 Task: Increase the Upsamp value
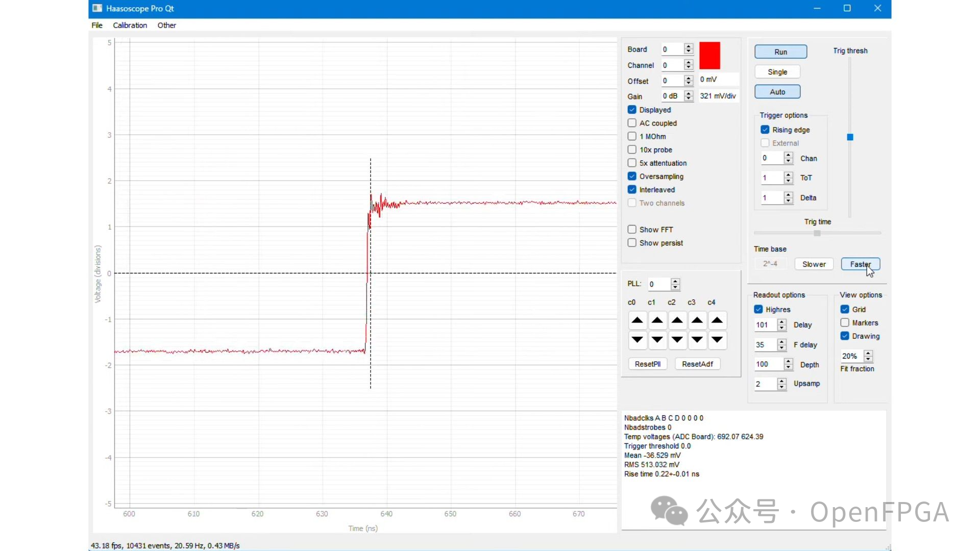pyautogui.click(x=782, y=381)
